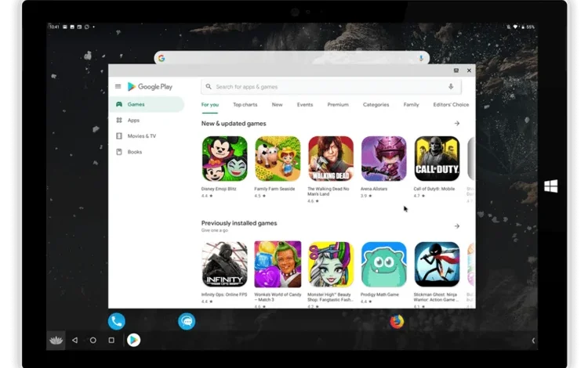
Task: Switch to the Top charts tab
Action: pyautogui.click(x=245, y=104)
